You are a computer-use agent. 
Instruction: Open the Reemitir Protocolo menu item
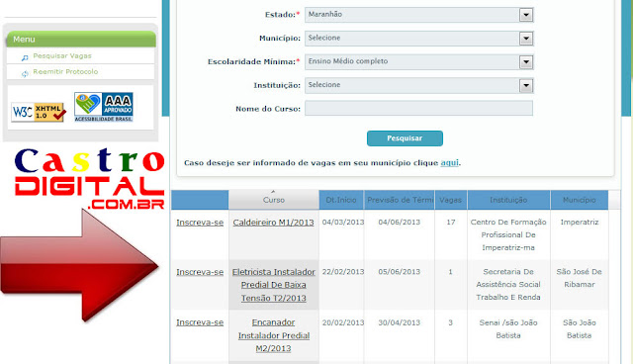point(65,71)
